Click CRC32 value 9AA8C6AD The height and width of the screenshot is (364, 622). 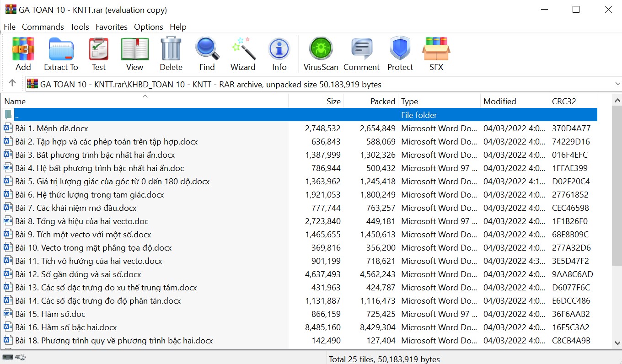pos(572,274)
